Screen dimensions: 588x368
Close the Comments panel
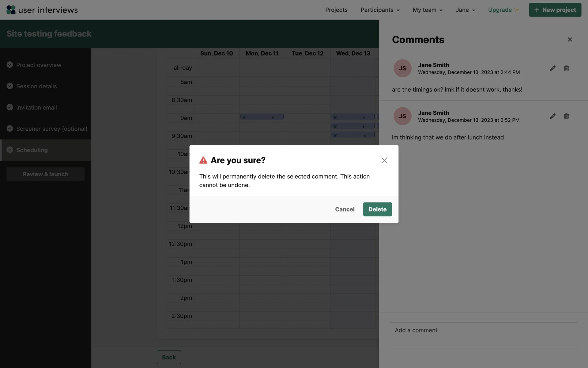pos(570,40)
